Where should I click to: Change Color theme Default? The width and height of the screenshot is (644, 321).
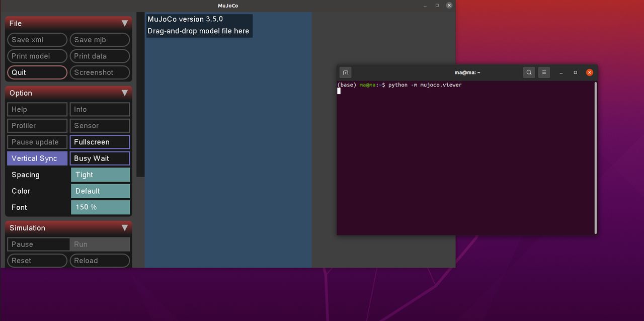[101, 191]
